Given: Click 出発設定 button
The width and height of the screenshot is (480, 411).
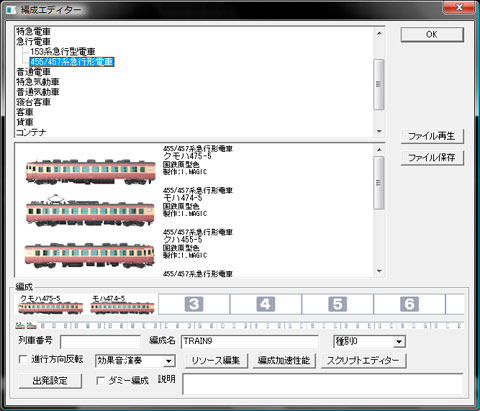Looking at the screenshot, I should point(50,381).
